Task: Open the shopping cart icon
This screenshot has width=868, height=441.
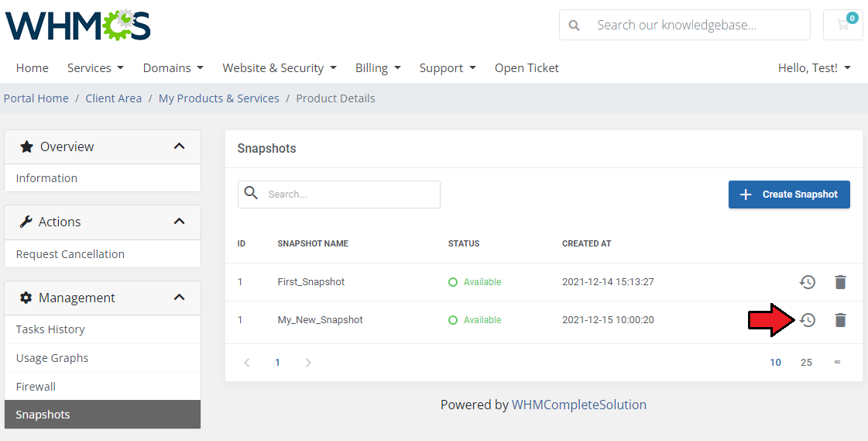Action: pos(843,24)
